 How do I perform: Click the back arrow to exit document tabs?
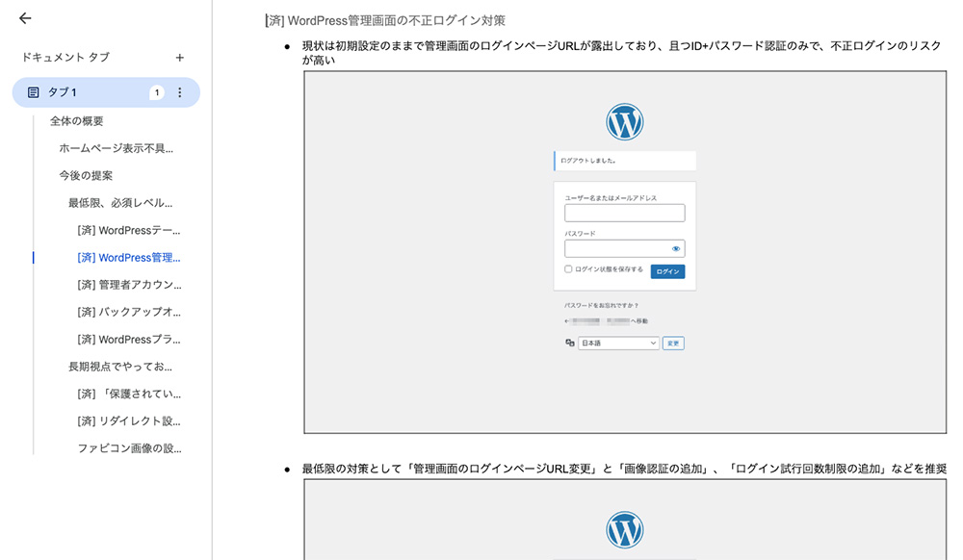(x=24, y=17)
